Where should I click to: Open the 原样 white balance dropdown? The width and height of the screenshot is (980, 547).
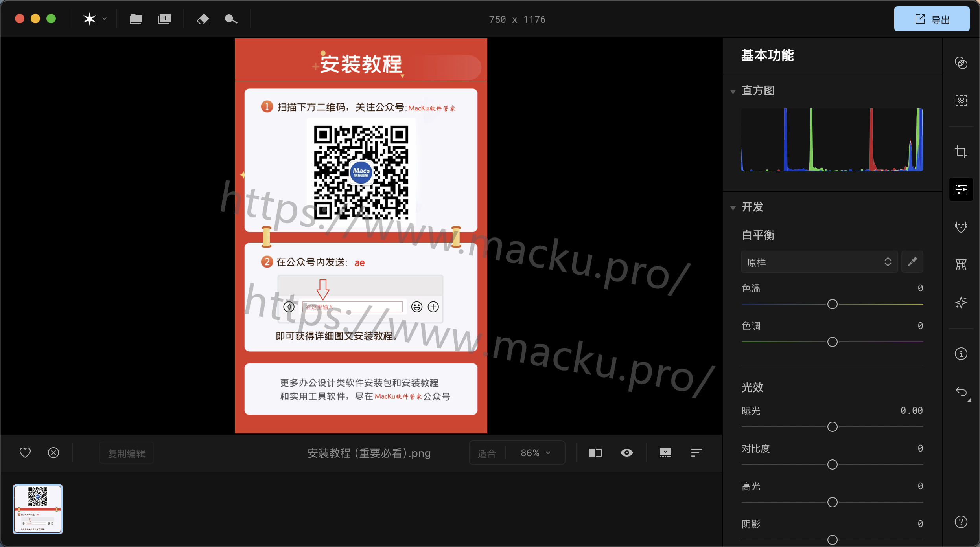pos(819,262)
